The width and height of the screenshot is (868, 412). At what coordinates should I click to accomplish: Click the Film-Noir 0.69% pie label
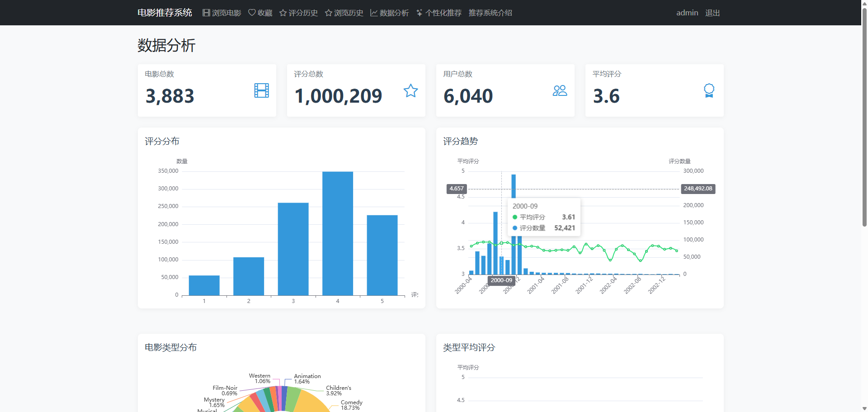click(x=225, y=391)
